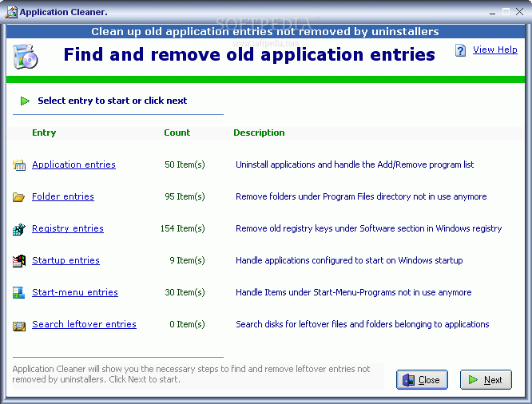Click the Folder entries folder icon
The width and height of the screenshot is (532, 404).
point(18,197)
